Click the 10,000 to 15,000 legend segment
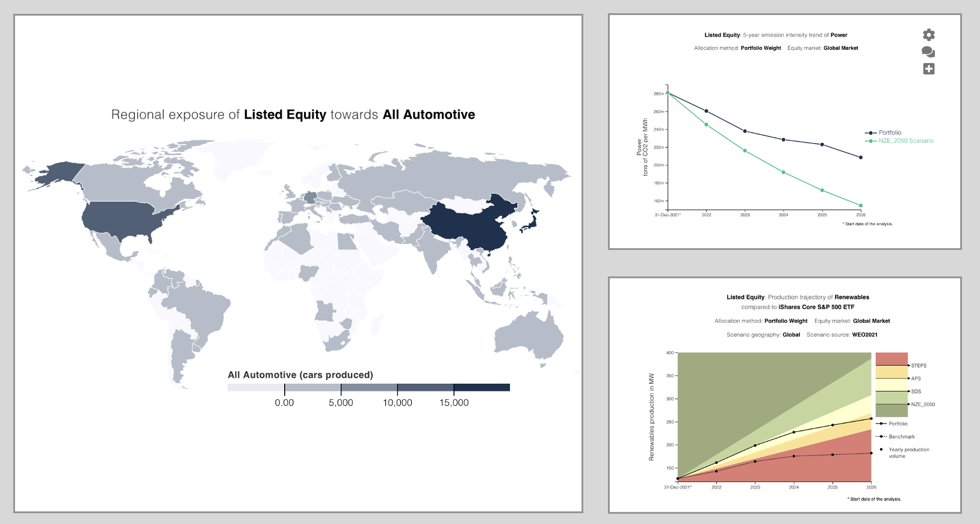 (426, 387)
